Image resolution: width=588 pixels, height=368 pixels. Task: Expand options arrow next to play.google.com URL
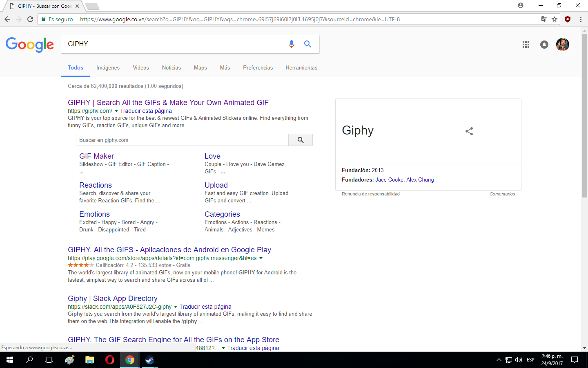[261, 258]
